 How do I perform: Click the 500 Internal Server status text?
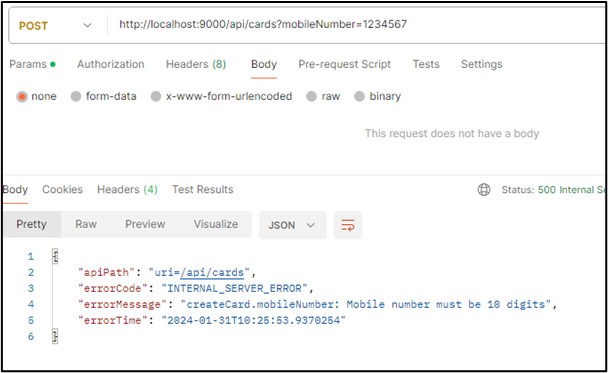[x=572, y=190]
